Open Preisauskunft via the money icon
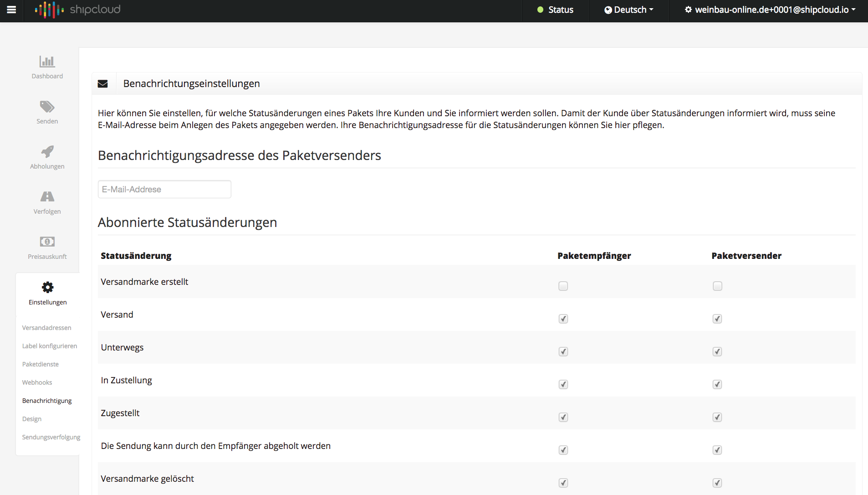Screen dimensions: 868x495 [x=47, y=242]
